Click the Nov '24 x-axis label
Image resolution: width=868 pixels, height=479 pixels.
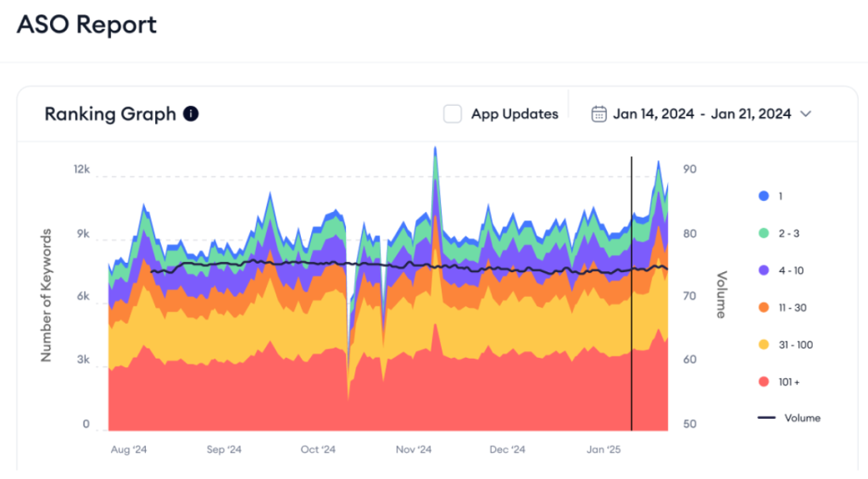click(x=415, y=449)
